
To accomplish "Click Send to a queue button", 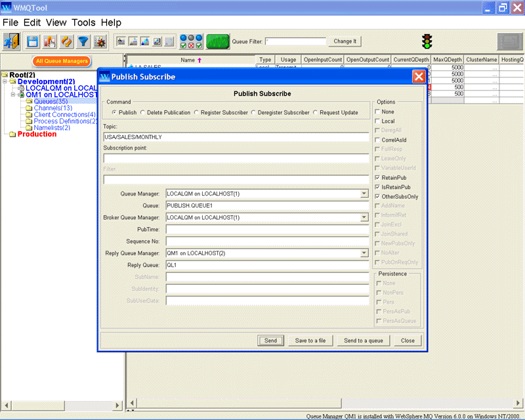I will (364, 341).
